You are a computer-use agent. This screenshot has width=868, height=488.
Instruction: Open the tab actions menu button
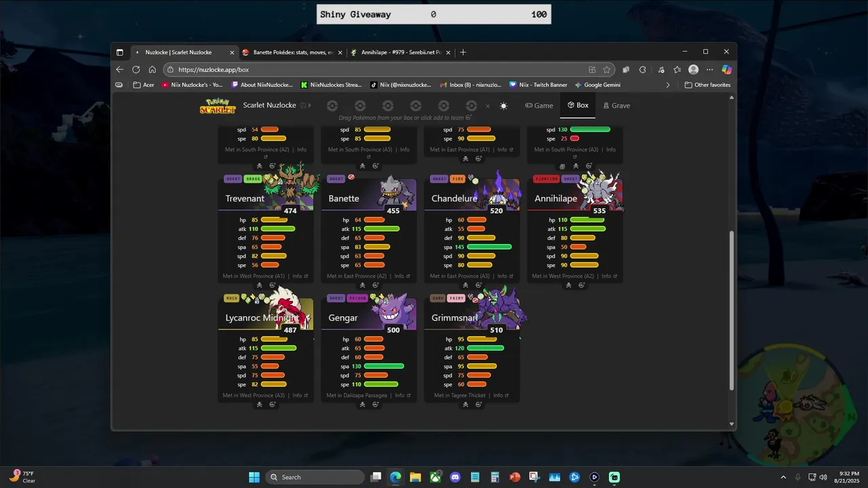120,52
